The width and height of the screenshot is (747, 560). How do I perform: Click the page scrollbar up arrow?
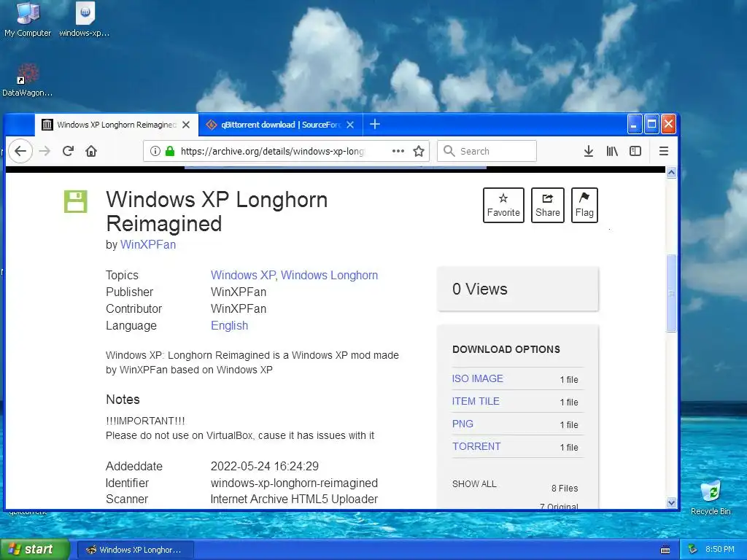[671, 172]
